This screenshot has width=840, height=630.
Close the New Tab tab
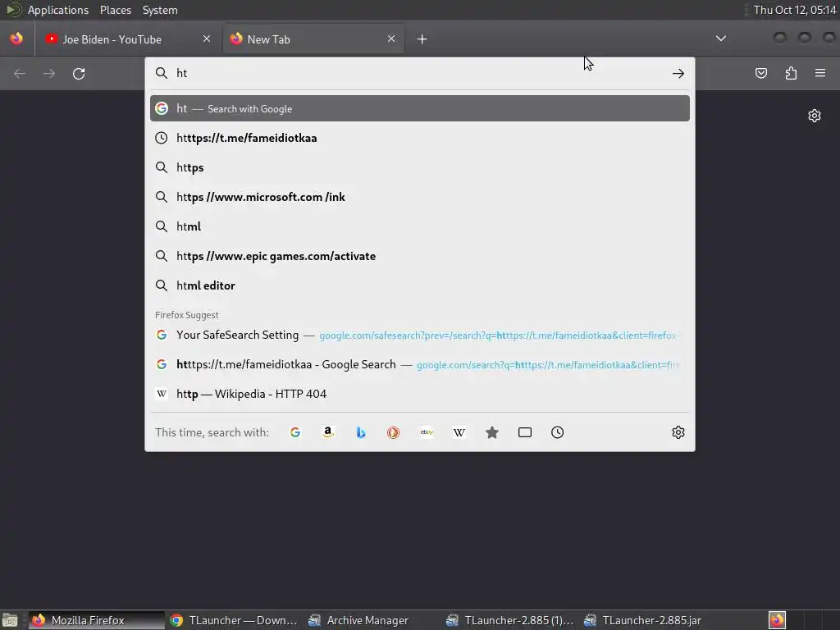391,39
